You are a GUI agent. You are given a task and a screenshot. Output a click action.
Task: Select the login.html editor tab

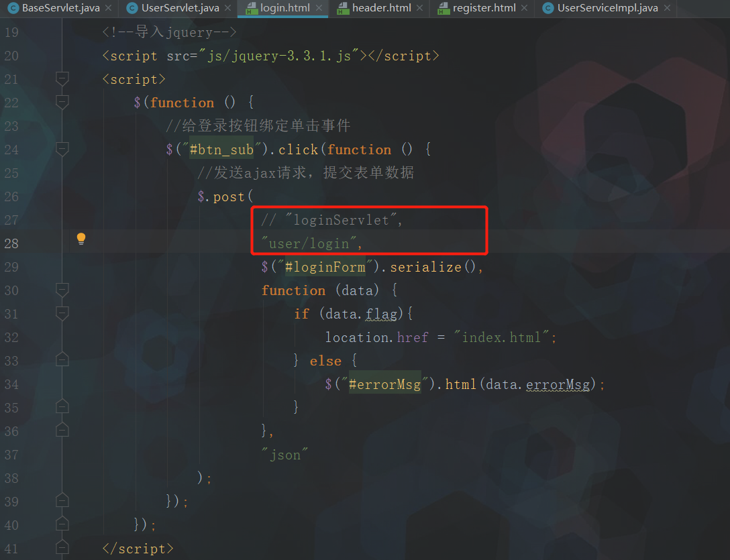(x=283, y=8)
